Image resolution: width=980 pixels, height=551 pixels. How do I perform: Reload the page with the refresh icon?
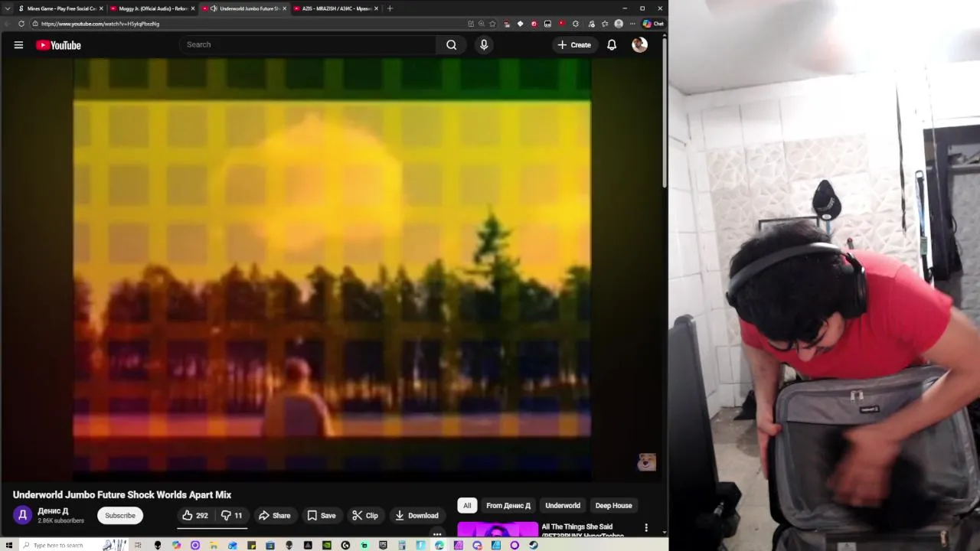[21, 24]
